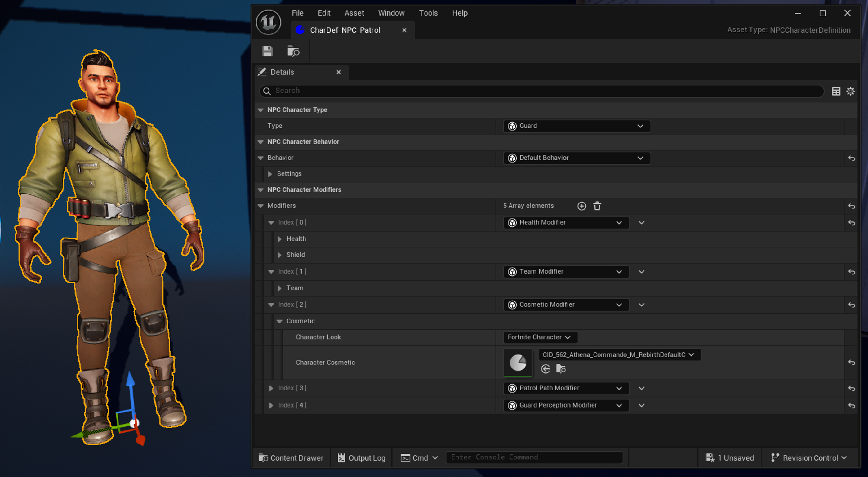Use selected asset for Character Cosmetic
This screenshot has height=477, width=868.
pyautogui.click(x=545, y=369)
